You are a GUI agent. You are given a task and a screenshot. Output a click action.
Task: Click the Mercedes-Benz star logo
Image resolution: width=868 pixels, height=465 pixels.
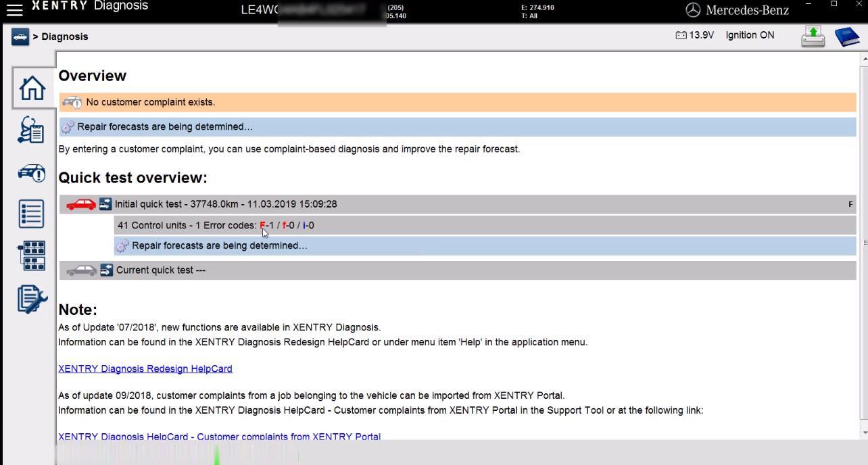[x=693, y=10]
